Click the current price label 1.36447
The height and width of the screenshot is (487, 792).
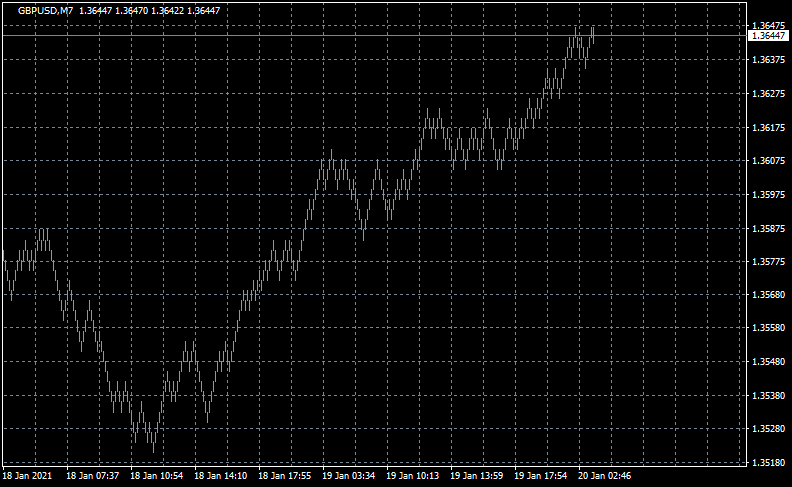coord(768,35)
